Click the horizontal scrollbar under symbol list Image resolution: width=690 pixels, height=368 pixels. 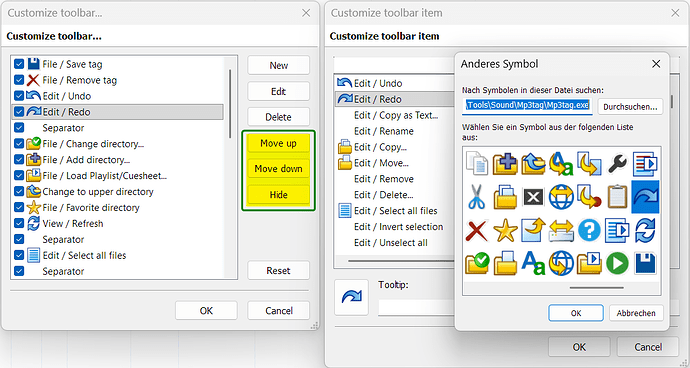pyautogui.click(x=596, y=288)
